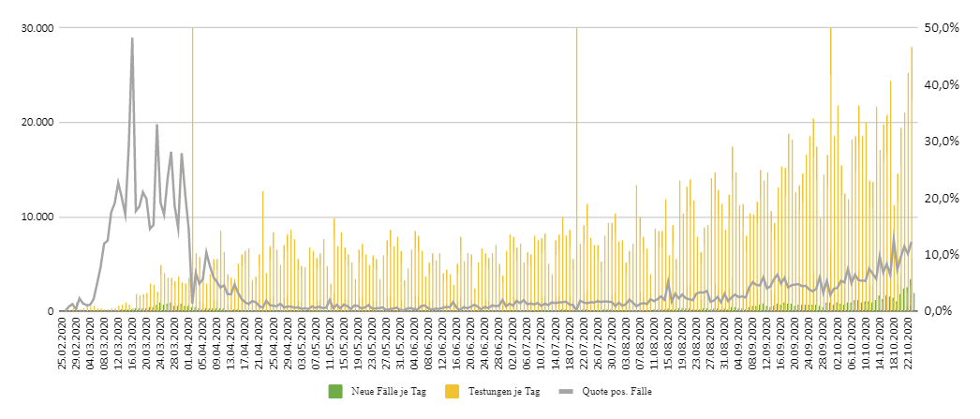This screenshot has height=419, width=980.
Task: Click the yellow Testungen legend swatch
Action: 452,391
